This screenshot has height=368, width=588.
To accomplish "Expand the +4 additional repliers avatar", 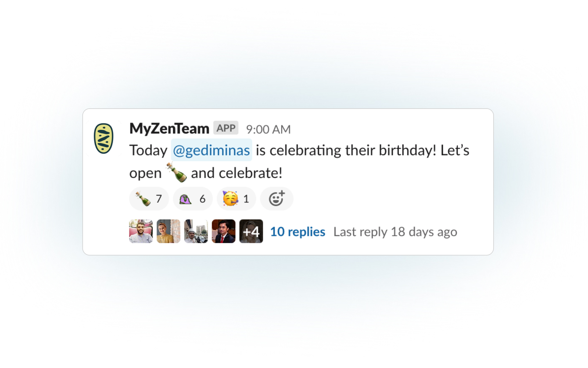I will 251,231.
